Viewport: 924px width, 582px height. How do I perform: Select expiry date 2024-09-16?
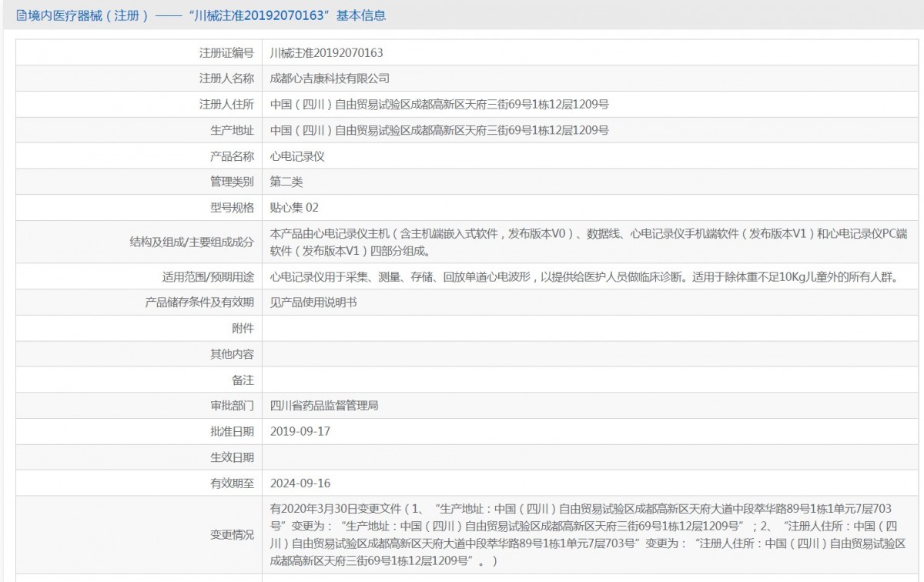[300, 483]
